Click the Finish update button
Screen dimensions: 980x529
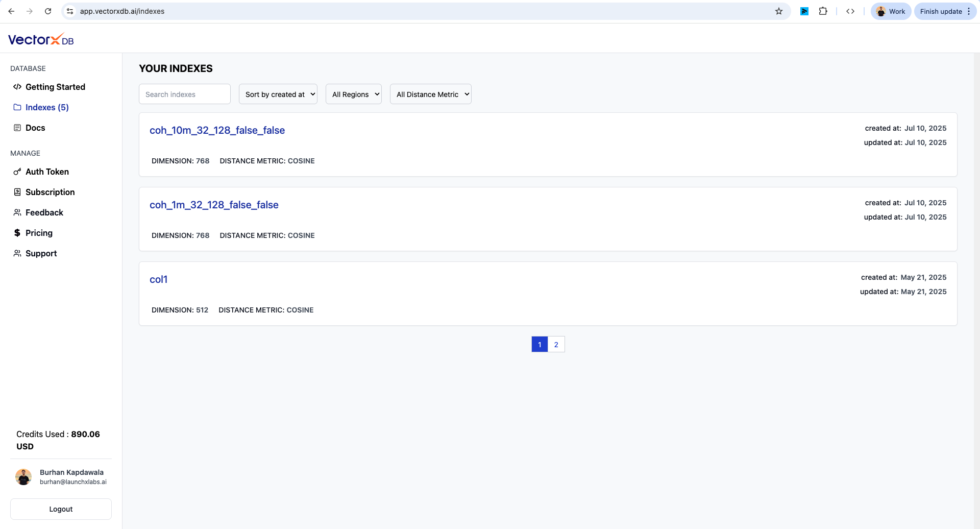pos(945,11)
